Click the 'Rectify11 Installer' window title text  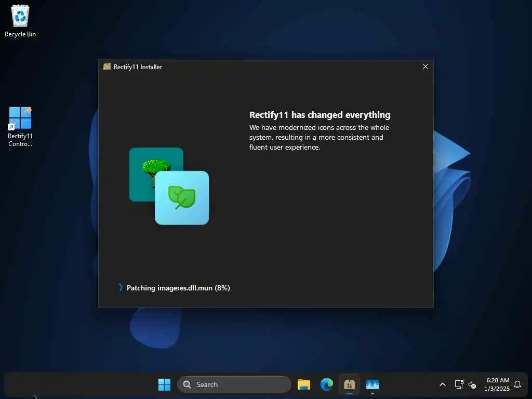click(x=138, y=67)
